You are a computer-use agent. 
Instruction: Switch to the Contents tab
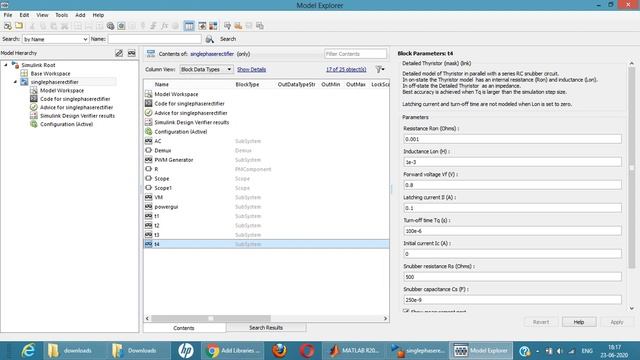coord(184,328)
